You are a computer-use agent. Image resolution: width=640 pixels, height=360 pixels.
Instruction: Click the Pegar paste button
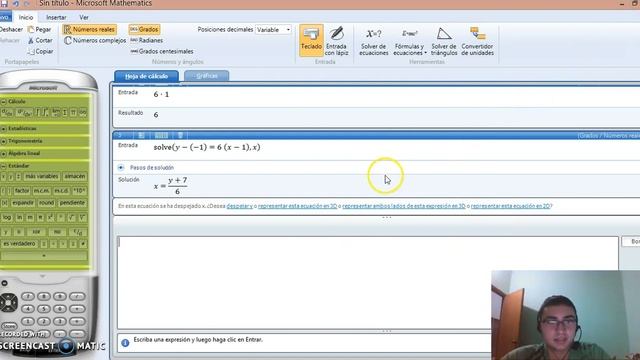click(40, 29)
